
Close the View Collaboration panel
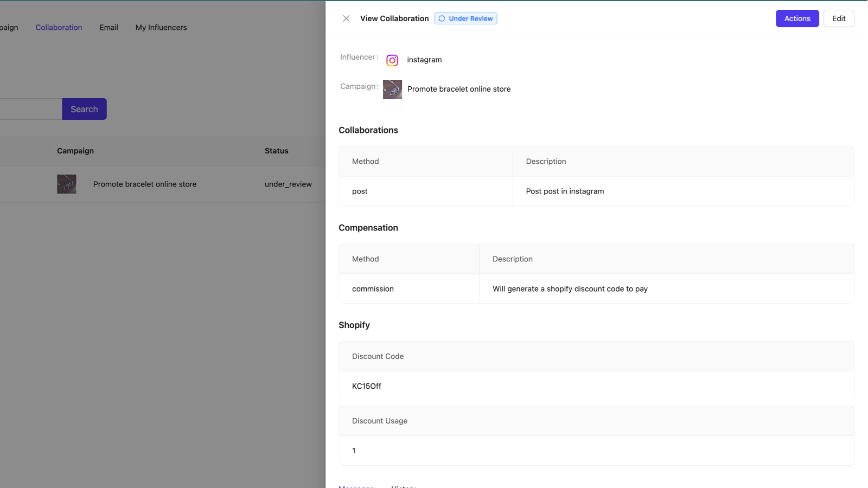point(346,18)
